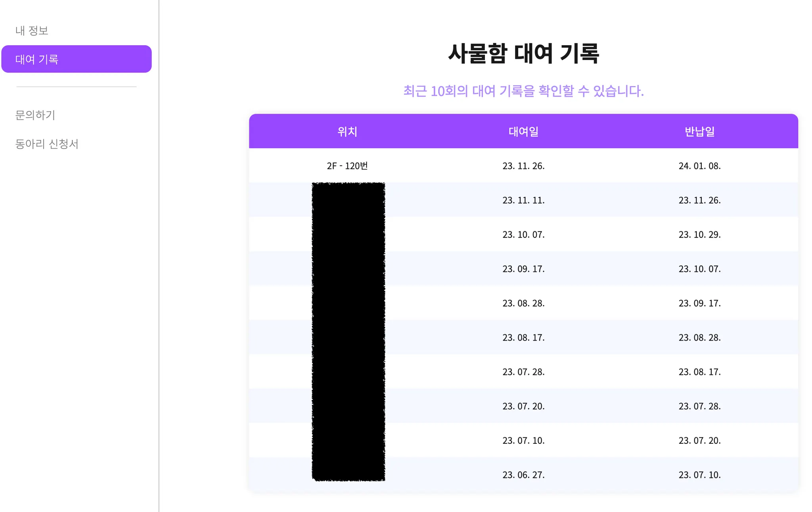Viewport: 812px width, 512px height.
Task: Click the 대여일 cell showing 23. 07. 20.
Action: (x=523, y=406)
